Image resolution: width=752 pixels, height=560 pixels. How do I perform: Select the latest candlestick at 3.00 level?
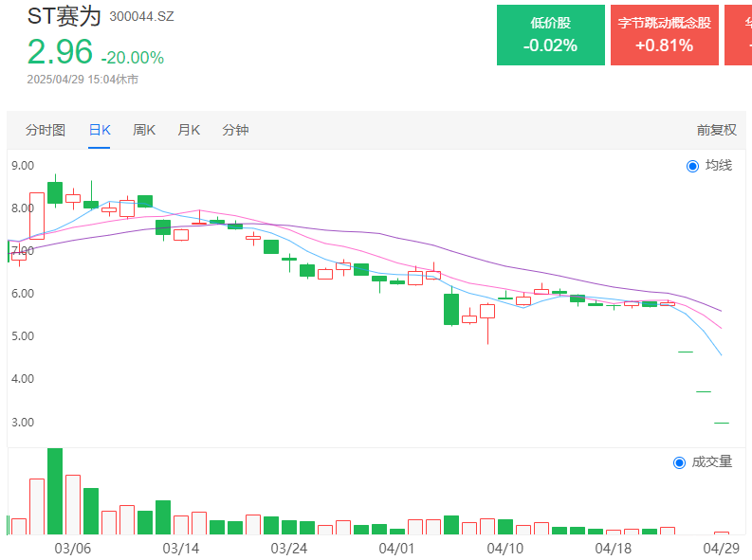click(722, 423)
